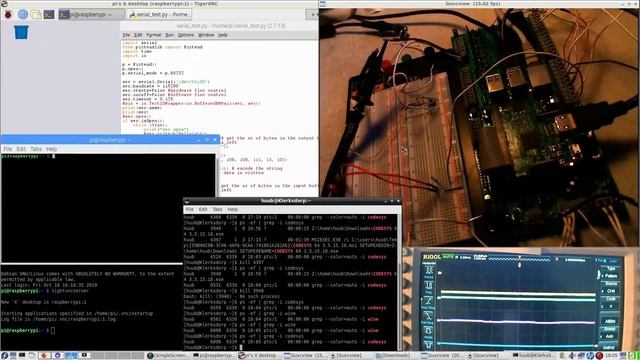The image size is (640, 360).
Task: Open Help menu in huub@Klerksdorp terminal
Action: tap(233, 209)
